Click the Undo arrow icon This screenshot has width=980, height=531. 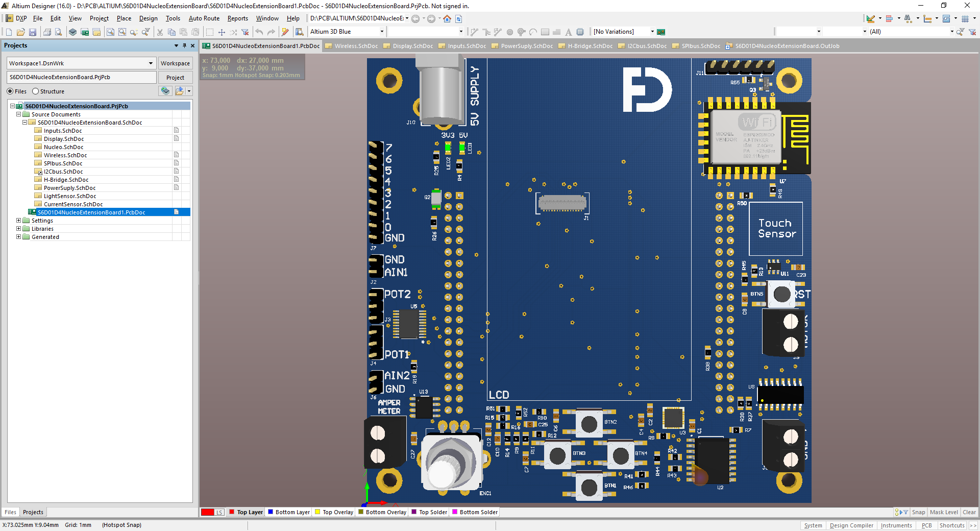tap(259, 32)
